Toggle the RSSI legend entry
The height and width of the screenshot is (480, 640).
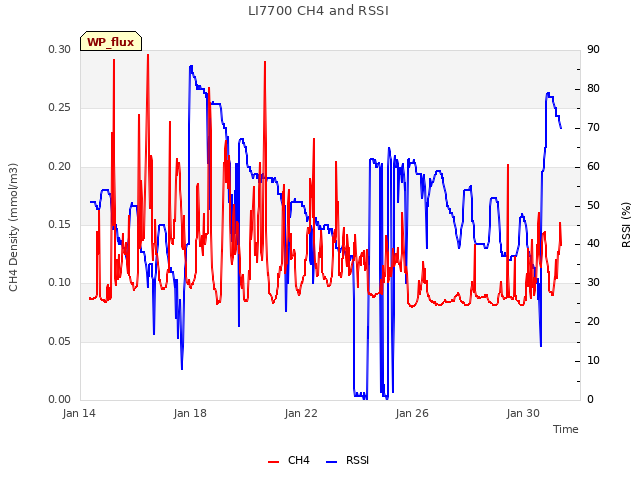pyautogui.click(x=347, y=460)
